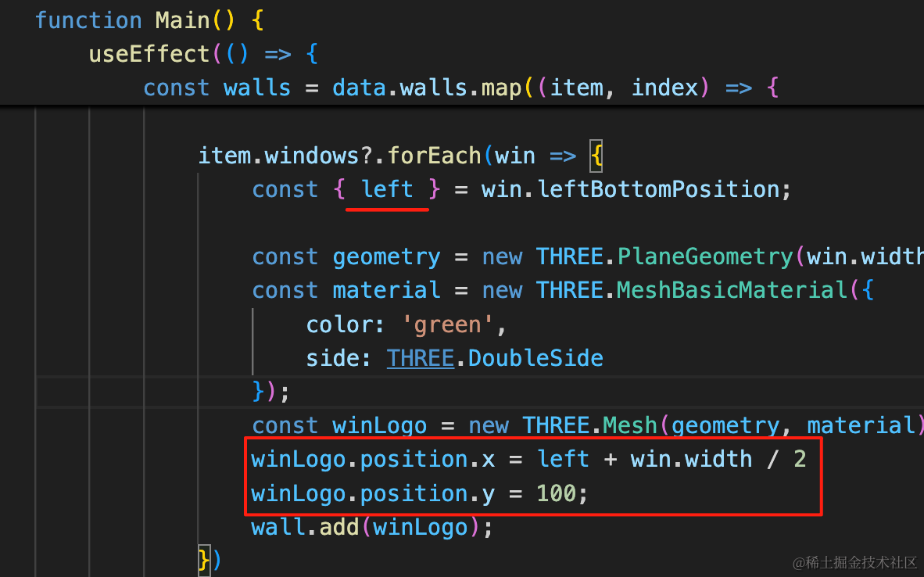Click the 'green' color string value

pos(447,324)
